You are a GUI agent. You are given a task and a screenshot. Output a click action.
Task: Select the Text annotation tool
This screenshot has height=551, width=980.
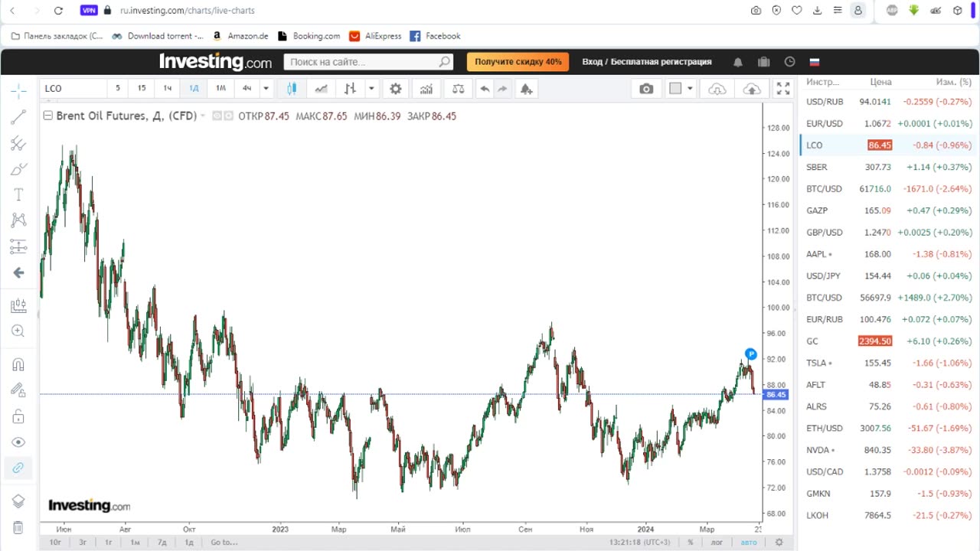click(18, 195)
